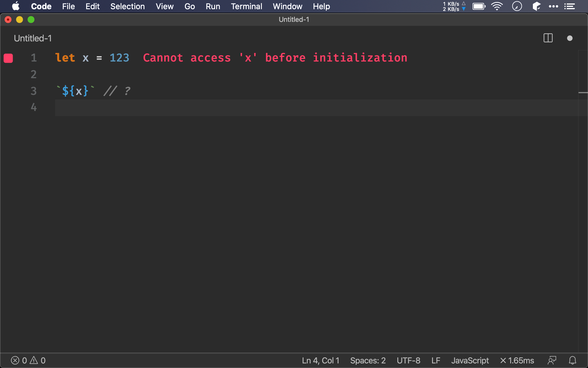Viewport: 588px width, 368px height.
Task: Click Ln 4, Col 1 go to line
Action: pos(320,360)
